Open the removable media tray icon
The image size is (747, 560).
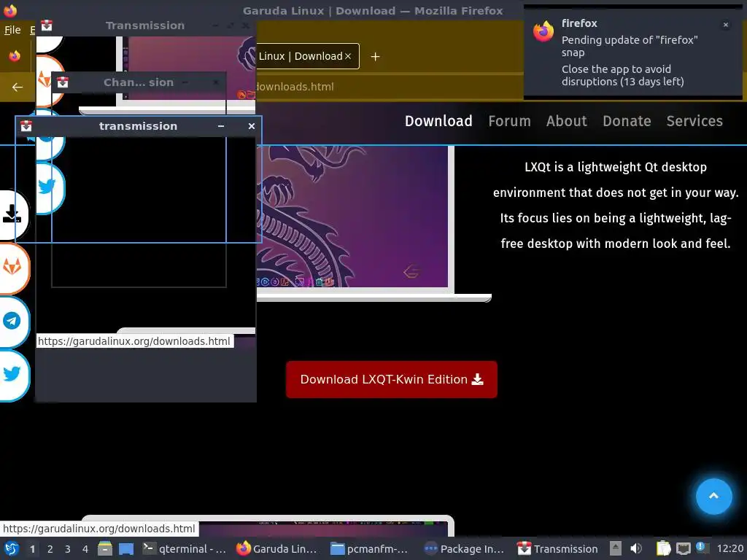pos(616,548)
